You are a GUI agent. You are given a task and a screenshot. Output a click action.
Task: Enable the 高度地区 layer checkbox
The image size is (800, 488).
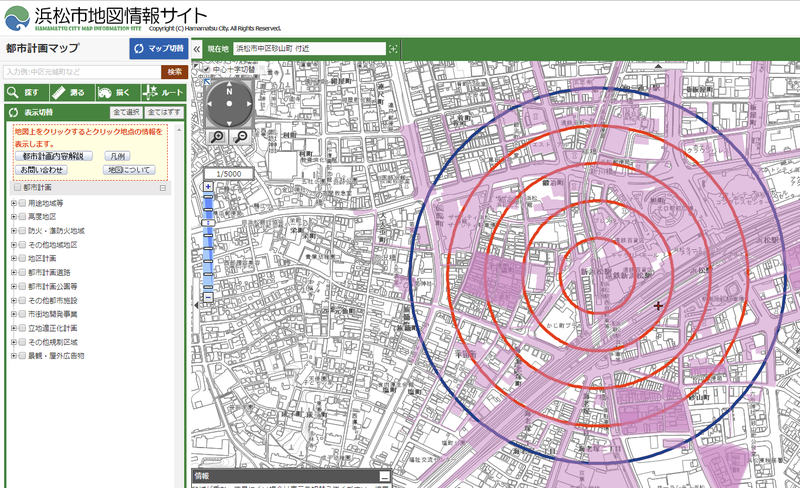[x=22, y=216]
